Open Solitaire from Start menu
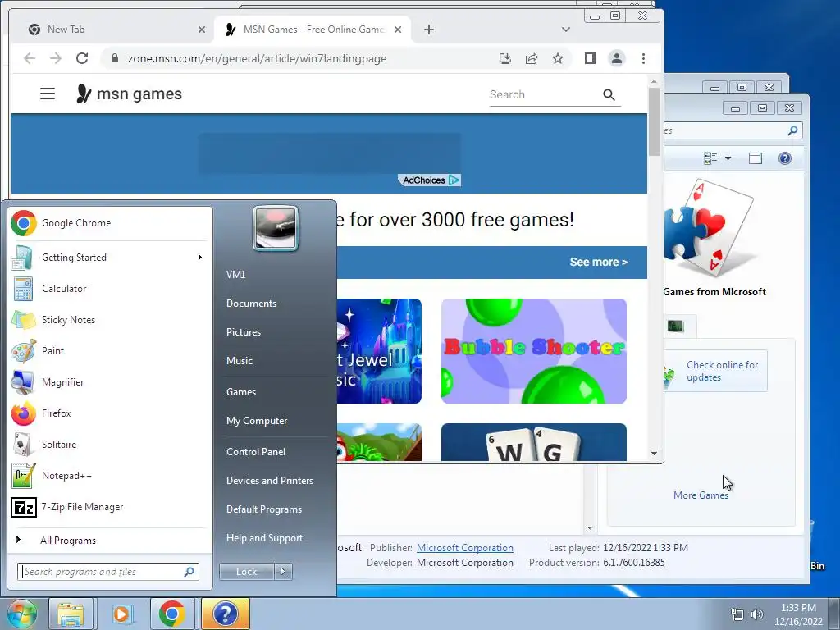 point(110,444)
